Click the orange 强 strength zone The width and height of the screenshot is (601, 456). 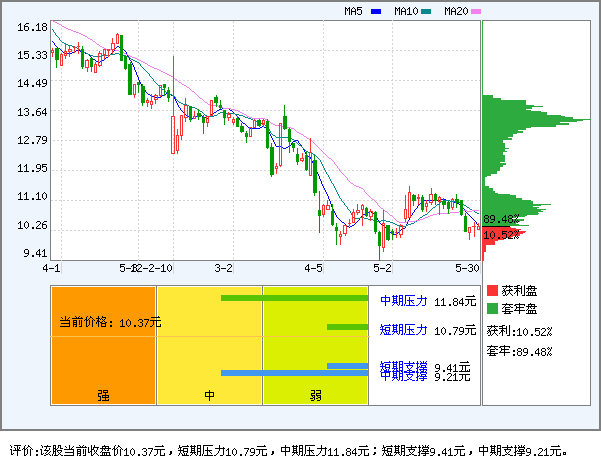click(103, 345)
